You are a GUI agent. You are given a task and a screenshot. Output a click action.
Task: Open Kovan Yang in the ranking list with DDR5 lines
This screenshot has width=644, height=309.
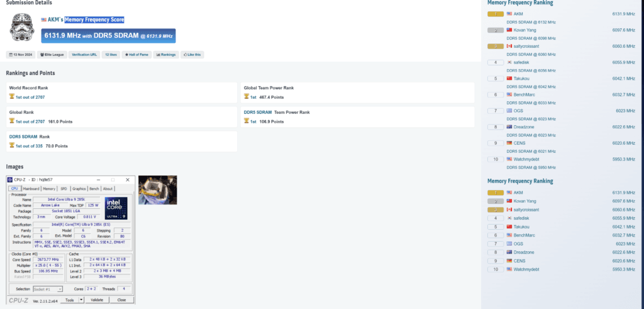(525, 30)
